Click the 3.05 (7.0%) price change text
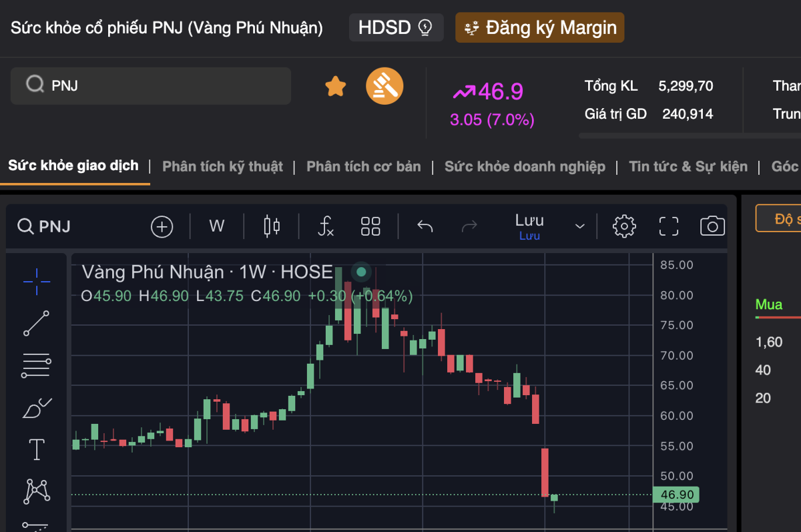 492,120
